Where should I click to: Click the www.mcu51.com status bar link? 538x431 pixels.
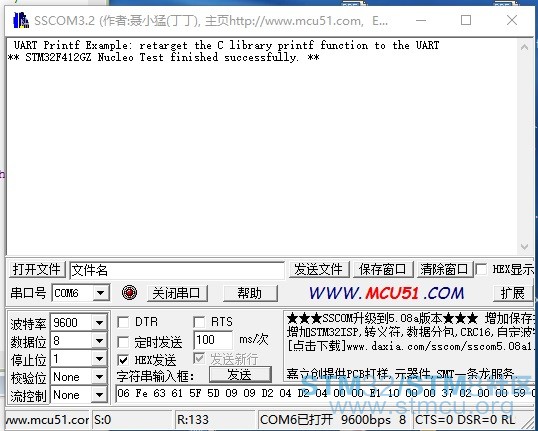tap(47, 420)
